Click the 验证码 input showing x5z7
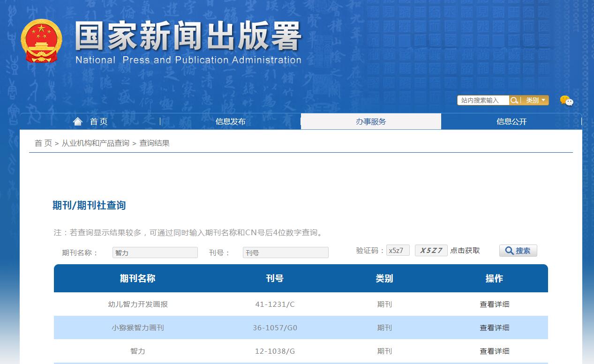The width and height of the screenshot is (594, 364). coord(398,250)
